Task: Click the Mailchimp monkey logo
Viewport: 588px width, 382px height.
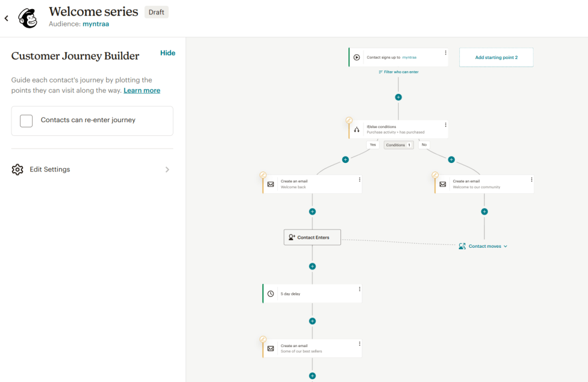Action: pyautogui.click(x=28, y=18)
